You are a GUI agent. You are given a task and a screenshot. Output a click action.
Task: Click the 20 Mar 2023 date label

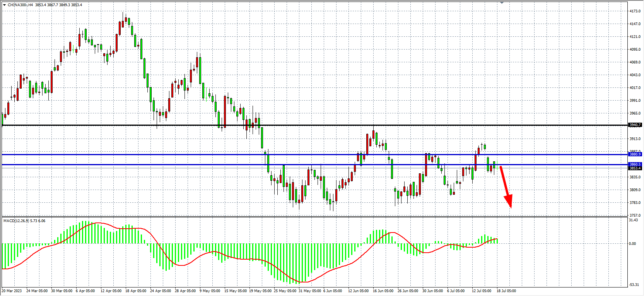pyautogui.click(x=12, y=291)
